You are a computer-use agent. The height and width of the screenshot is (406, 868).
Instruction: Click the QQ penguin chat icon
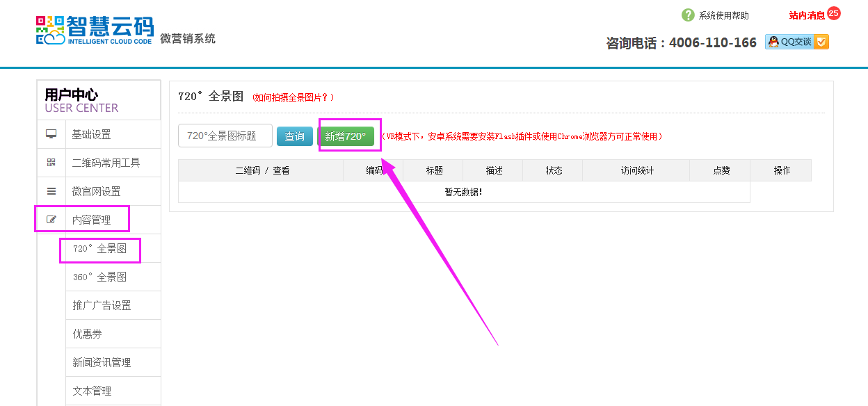pos(773,42)
